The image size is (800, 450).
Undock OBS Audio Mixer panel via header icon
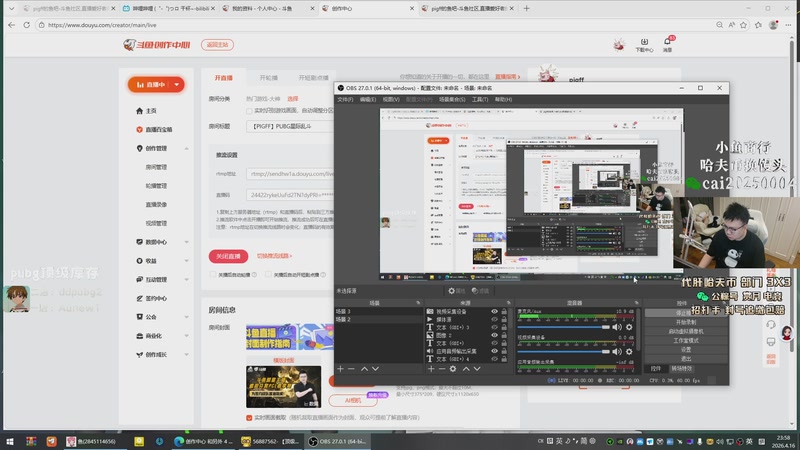pos(637,303)
